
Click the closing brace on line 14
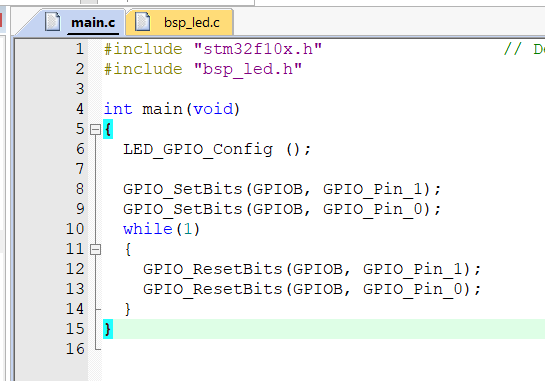click(x=128, y=309)
